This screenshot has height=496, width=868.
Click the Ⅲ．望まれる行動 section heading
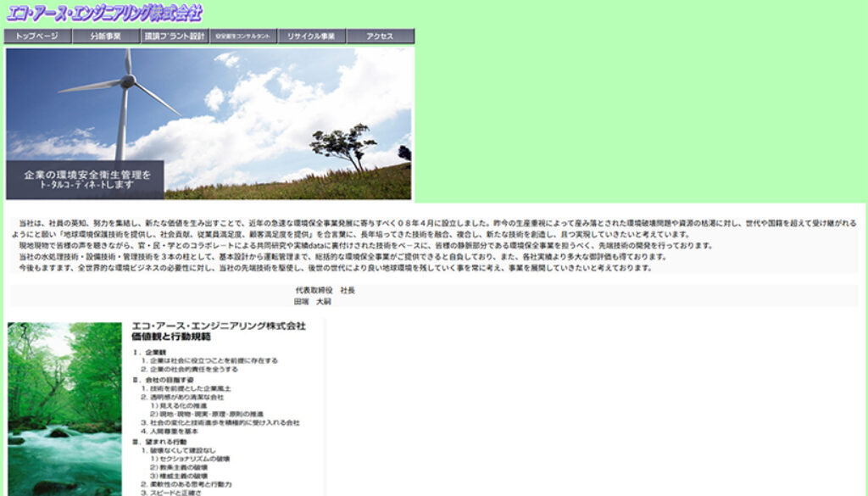(x=161, y=442)
